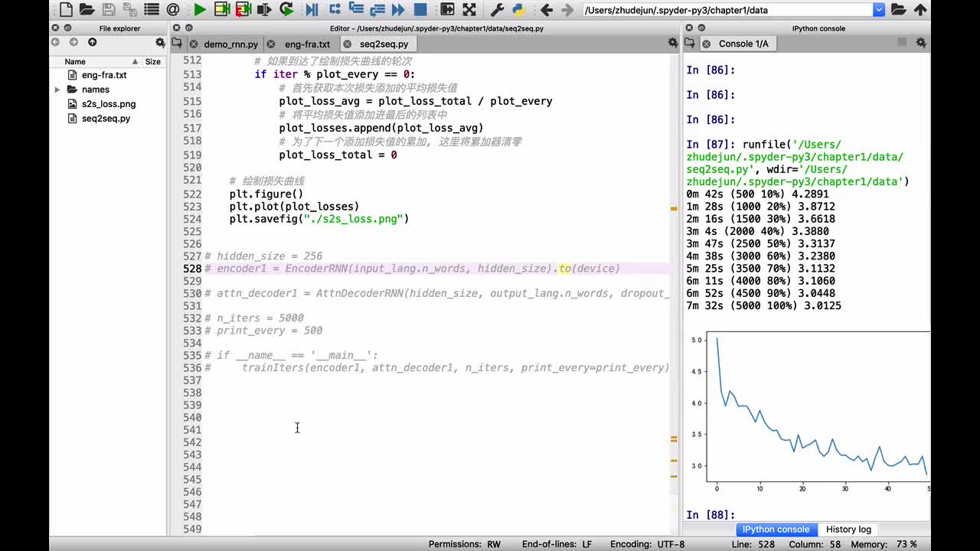Close the demo_rnn.py tab
This screenshot has width=980, height=551.
(x=194, y=44)
